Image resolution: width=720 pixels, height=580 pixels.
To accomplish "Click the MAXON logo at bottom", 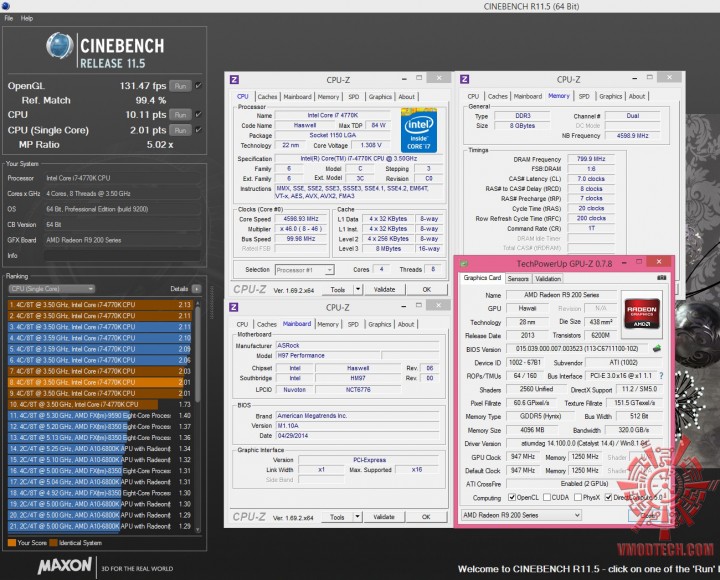I will pos(65,566).
